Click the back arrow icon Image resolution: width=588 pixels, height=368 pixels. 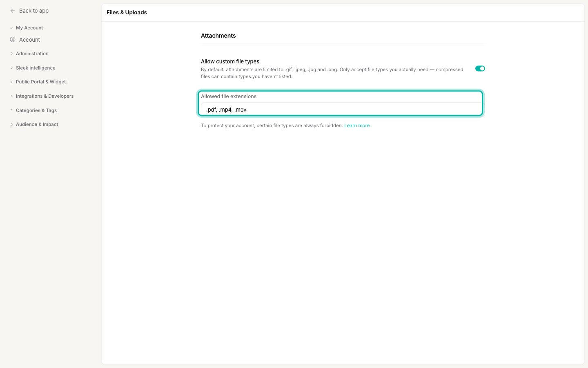(13, 11)
